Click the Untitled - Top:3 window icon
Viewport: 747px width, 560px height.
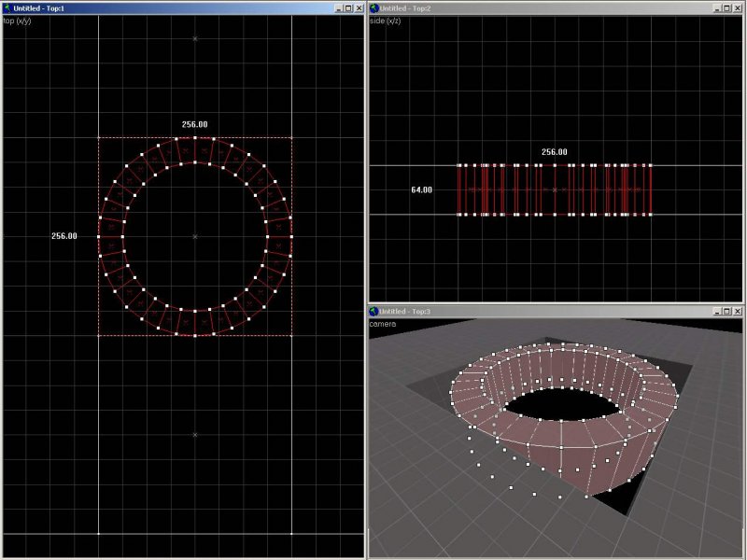(375, 311)
